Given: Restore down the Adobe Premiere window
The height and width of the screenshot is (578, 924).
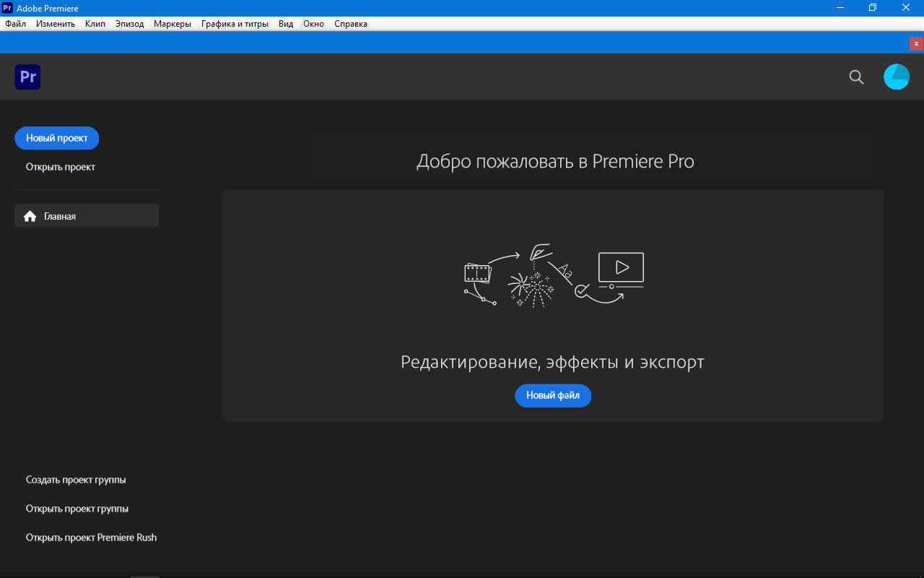Looking at the screenshot, I should [x=873, y=8].
